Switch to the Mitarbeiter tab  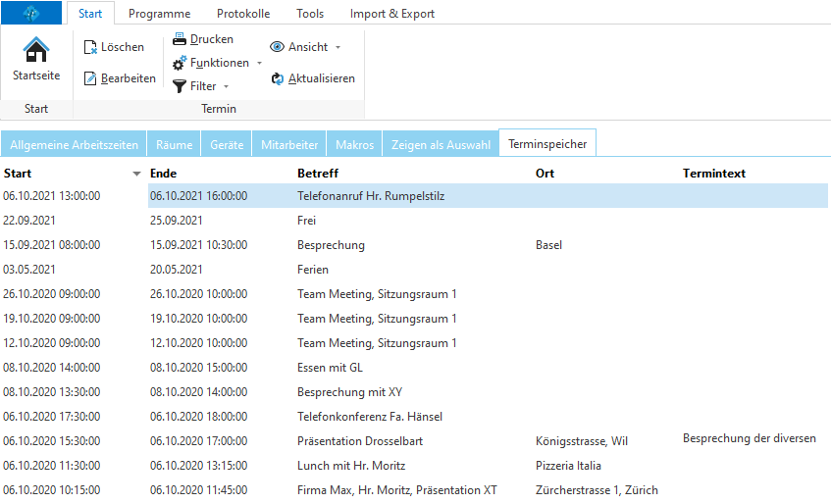point(289,144)
